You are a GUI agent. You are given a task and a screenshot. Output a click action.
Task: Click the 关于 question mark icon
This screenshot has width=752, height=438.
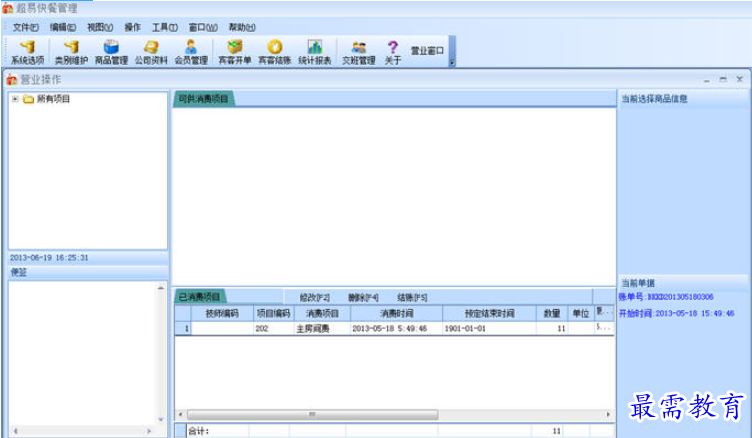(393, 51)
